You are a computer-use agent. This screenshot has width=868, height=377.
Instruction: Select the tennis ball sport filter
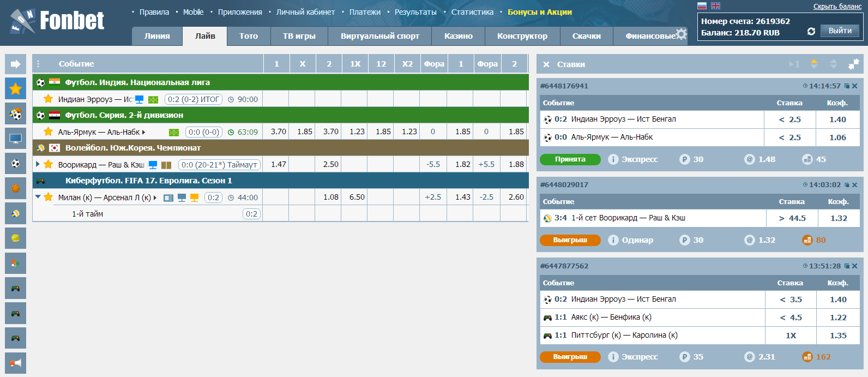point(15,238)
